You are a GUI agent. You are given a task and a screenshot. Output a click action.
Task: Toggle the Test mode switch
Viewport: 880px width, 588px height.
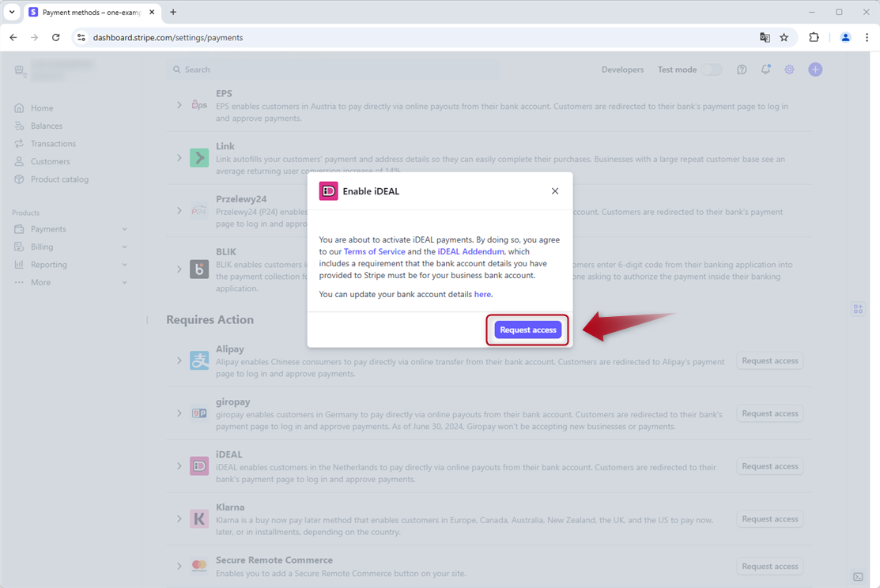coord(712,70)
